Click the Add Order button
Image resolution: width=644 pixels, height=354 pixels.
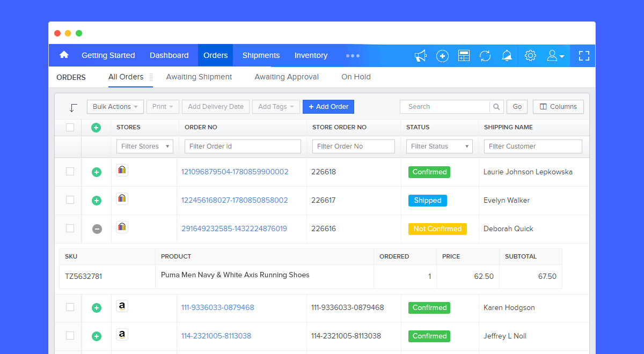[x=328, y=107]
